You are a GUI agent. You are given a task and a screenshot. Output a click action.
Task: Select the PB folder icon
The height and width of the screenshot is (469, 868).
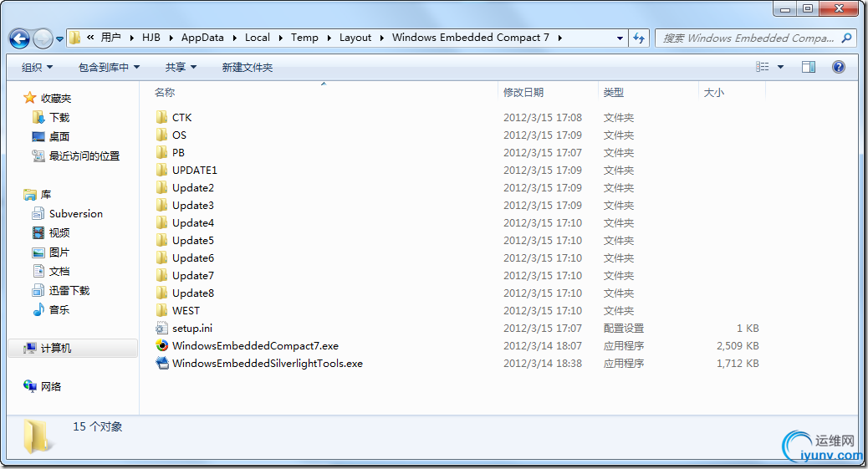tap(161, 152)
